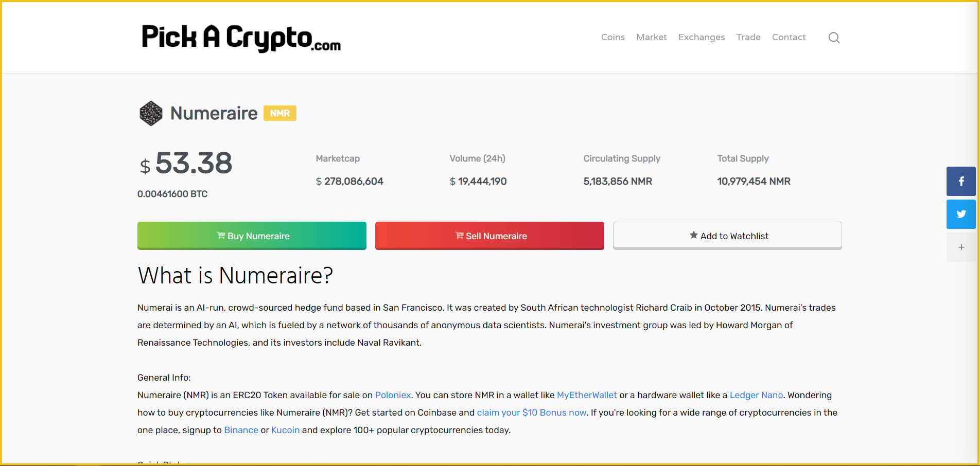Share page via Twitter icon
980x466 pixels.
pyautogui.click(x=961, y=214)
